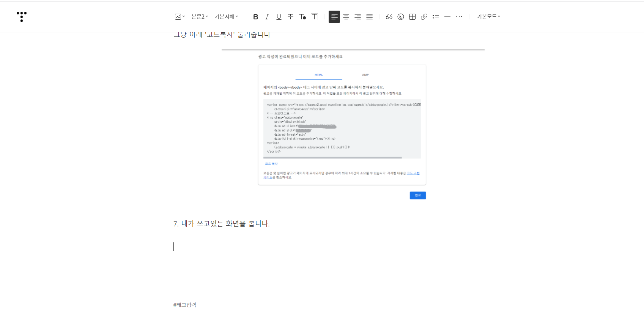644x321 pixels.
Task: Toggle bold formatting
Action: click(255, 17)
